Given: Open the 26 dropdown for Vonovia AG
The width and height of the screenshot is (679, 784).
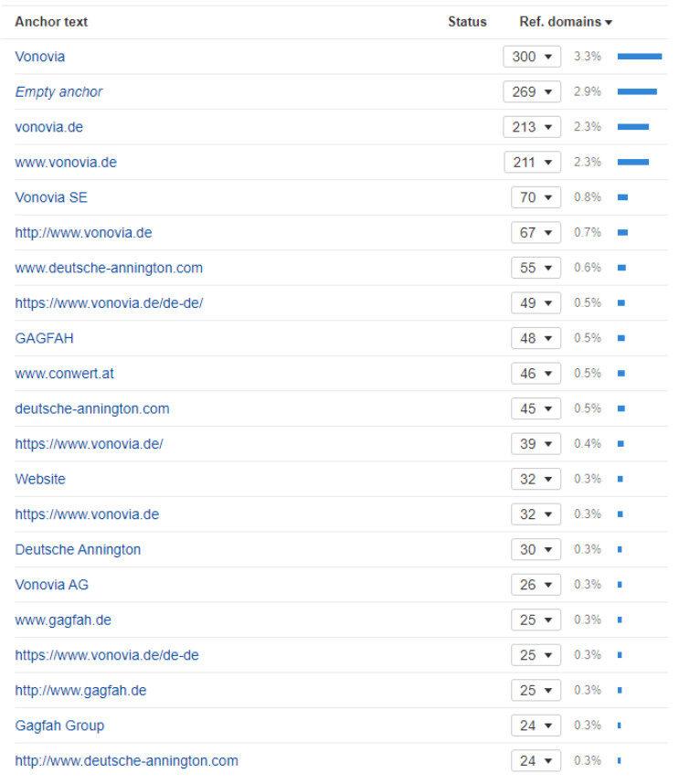Looking at the screenshot, I should (x=536, y=585).
